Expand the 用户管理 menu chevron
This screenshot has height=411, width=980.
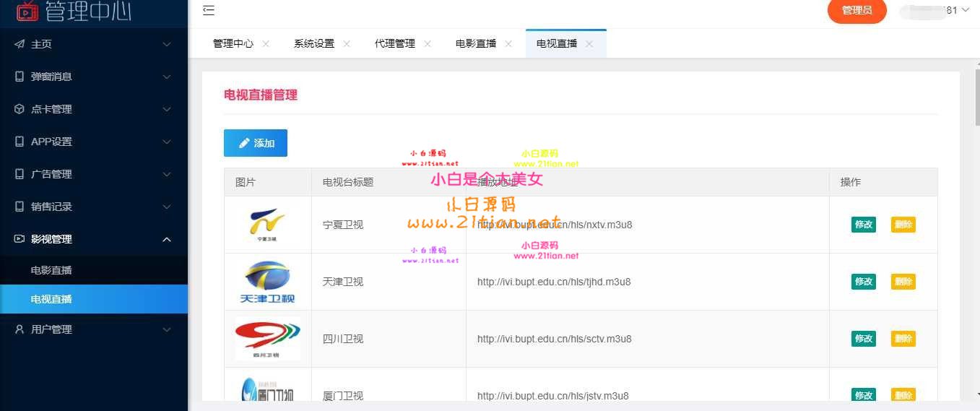[167, 329]
